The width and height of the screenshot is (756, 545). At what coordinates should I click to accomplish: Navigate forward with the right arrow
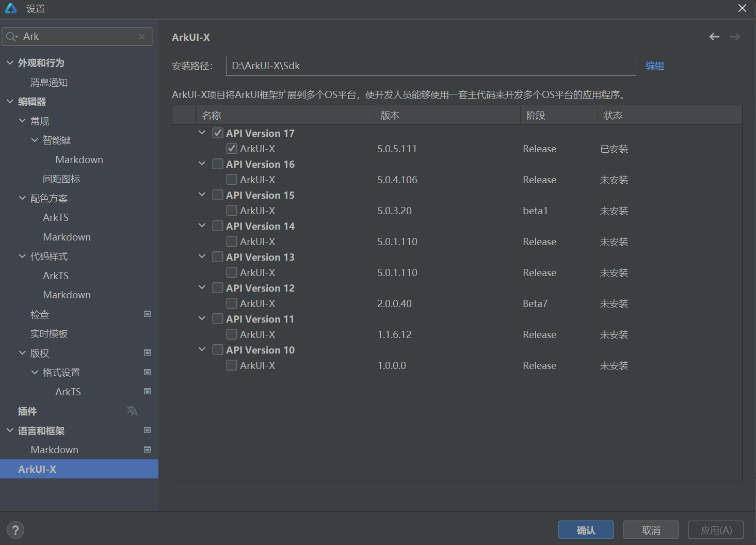[735, 37]
